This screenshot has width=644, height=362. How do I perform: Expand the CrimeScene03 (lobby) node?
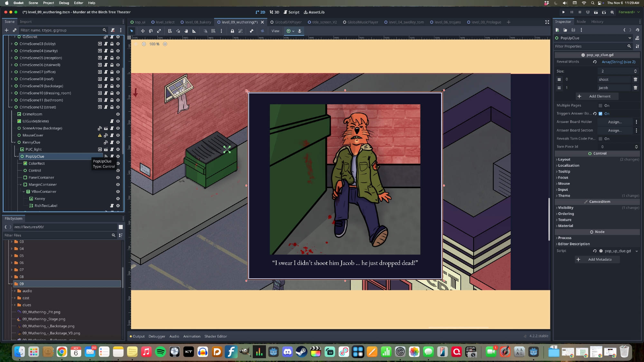tap(12, 44)
